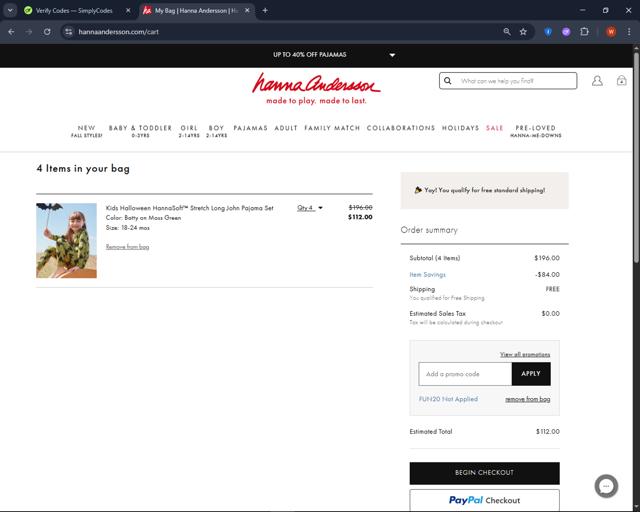Open the Chrome profile avatar W

(x=611, y=32)
